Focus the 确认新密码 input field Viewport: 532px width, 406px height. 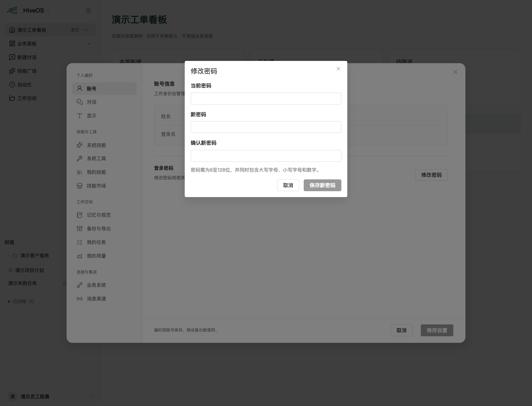266,156
